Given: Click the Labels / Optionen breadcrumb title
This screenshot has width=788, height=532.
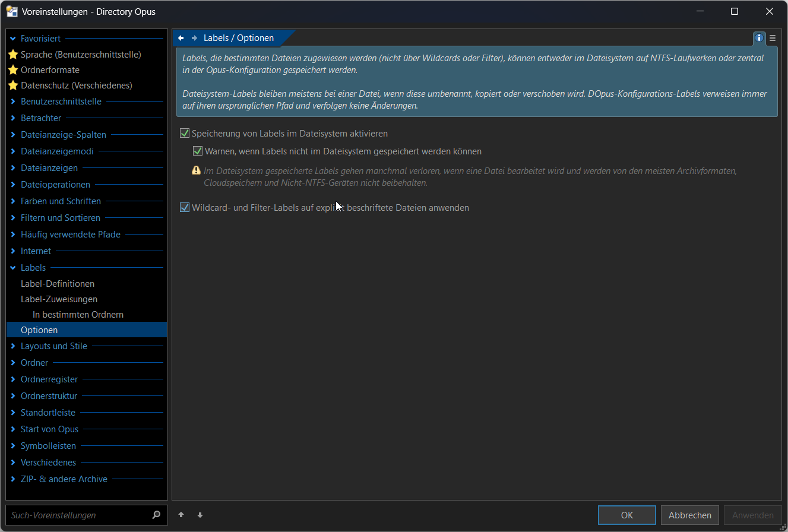Looking at the screenshot, I should 239,38.
